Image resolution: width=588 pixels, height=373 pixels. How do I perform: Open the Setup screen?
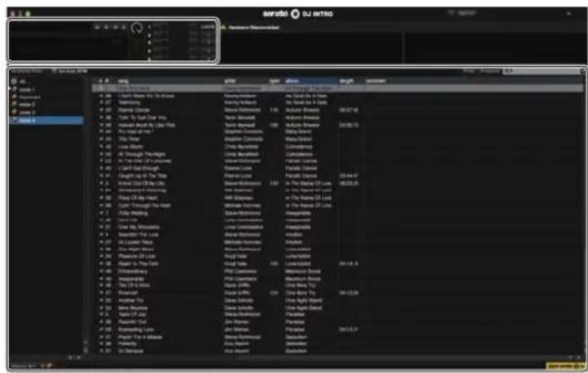[x=462, y=13]
